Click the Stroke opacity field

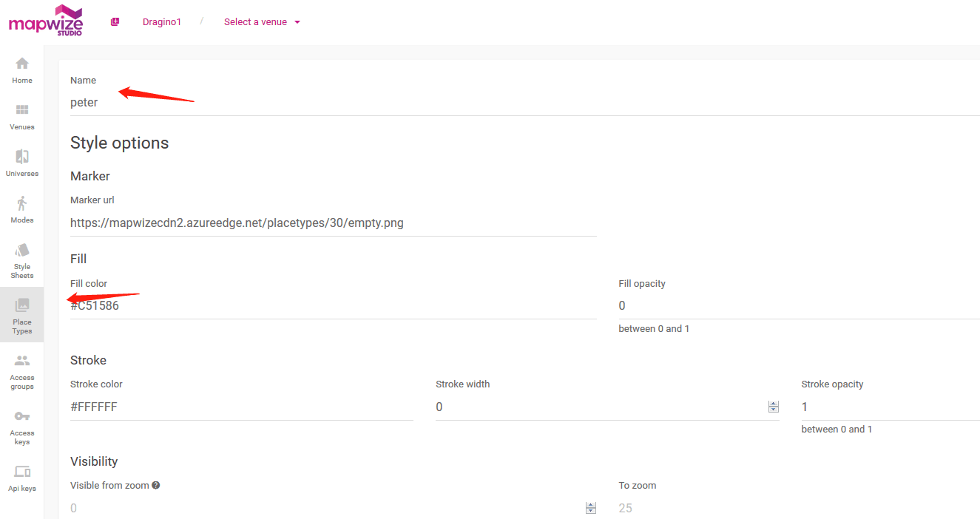coord(891,407)
